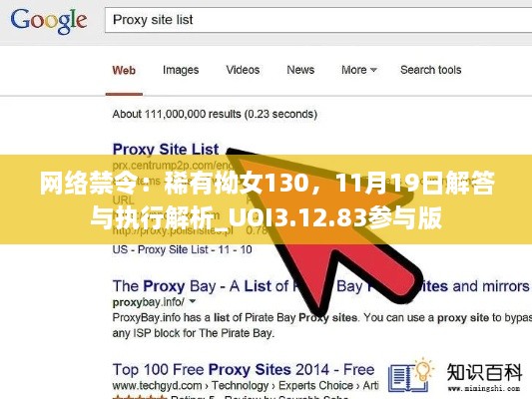
Task: Click the Google logo
Action: click(49, 21)
